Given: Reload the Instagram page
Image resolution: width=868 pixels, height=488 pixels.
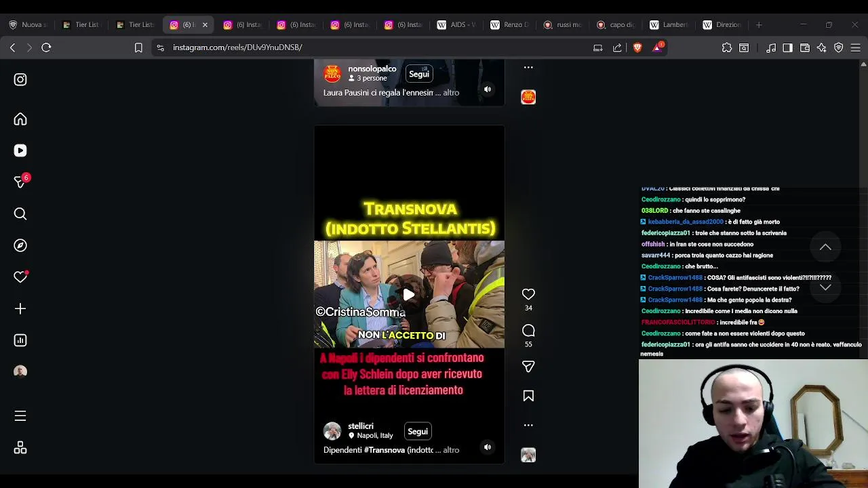Looking at the screenshot, I should (x=46, y=47).
